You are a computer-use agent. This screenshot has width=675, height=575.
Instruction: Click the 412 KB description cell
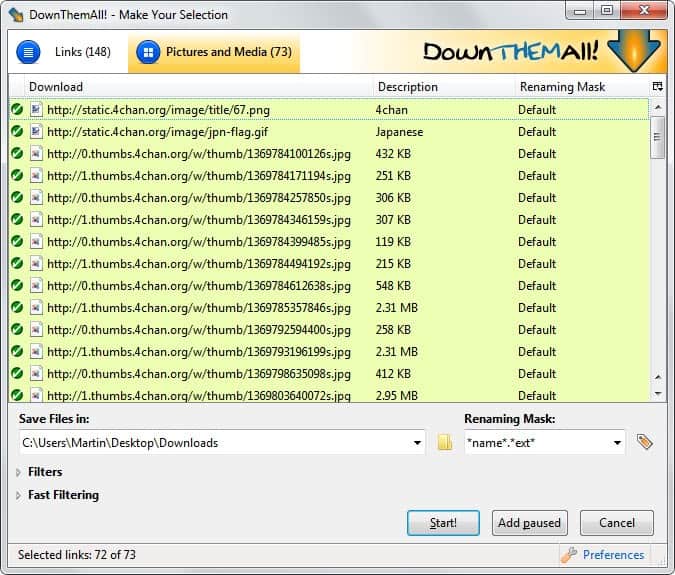(393, 374)
